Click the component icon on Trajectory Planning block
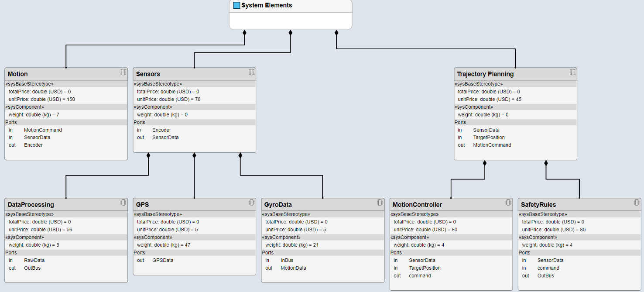644x292 pixels. (x=573, y=72)
